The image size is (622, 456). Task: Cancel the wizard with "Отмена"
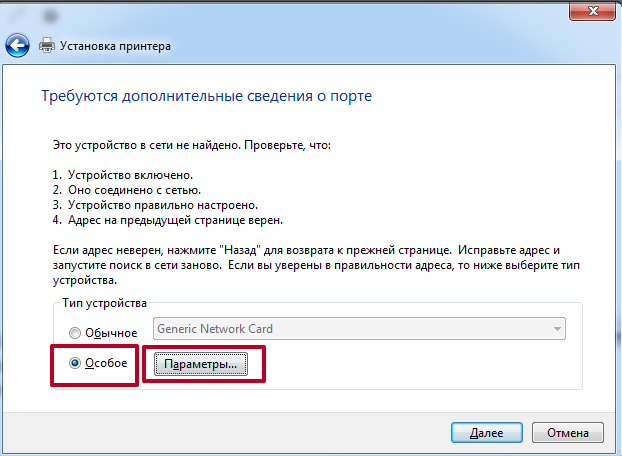[x=567, y=433]
